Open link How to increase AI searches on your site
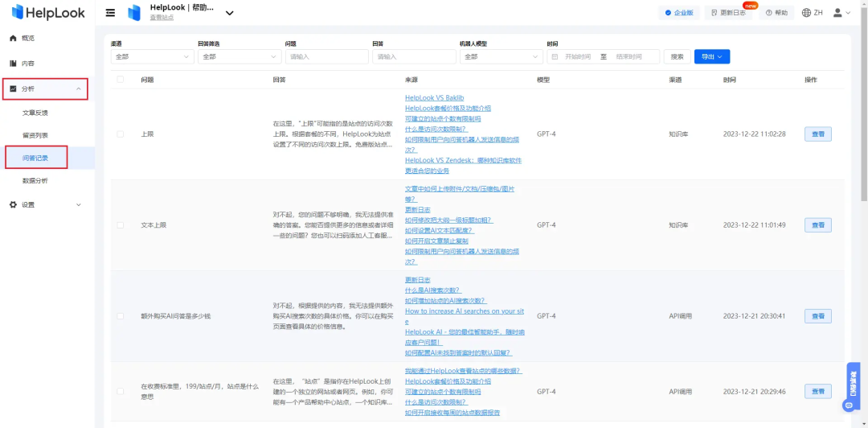 (465, 315)
